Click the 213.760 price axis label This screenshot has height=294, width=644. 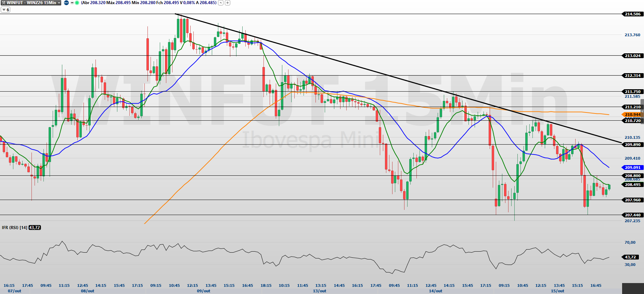click(x=632, y=35)
